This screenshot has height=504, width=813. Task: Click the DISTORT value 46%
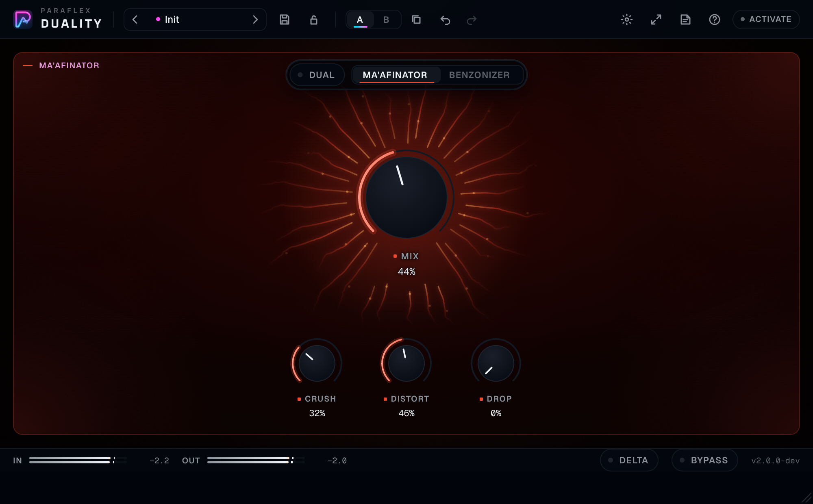point(406,413)
